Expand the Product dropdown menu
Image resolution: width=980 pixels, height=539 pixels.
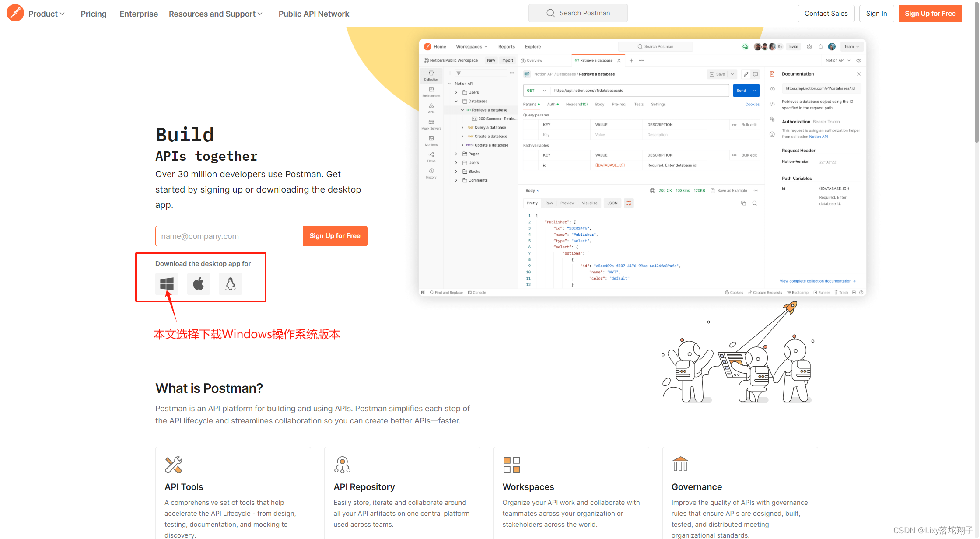[x=46, y=14]
